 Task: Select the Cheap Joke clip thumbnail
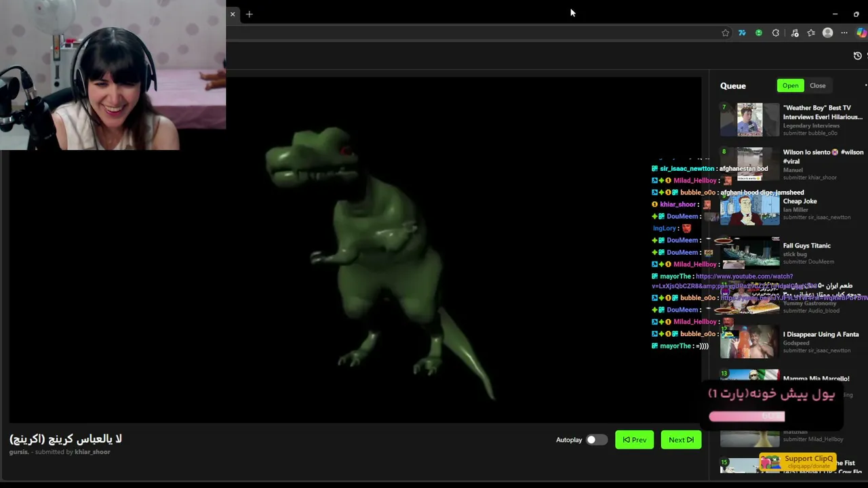point(750,209)
